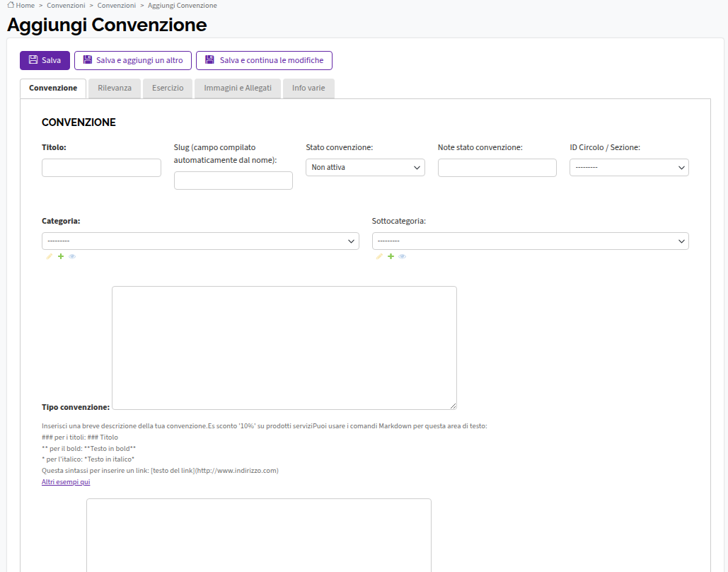Open the Esercizio tab
728x572 pixels.
click(168, 88)
